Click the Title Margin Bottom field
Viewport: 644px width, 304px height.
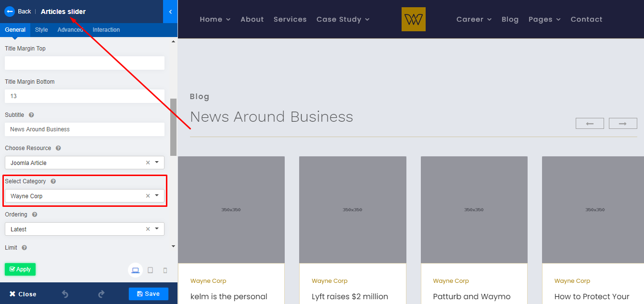point(84,96)
